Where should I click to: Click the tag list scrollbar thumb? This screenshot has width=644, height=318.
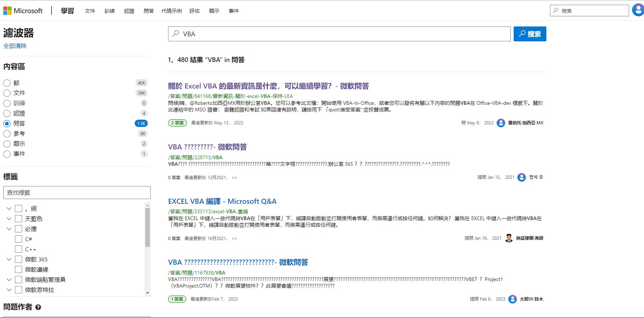coord(147,227)
